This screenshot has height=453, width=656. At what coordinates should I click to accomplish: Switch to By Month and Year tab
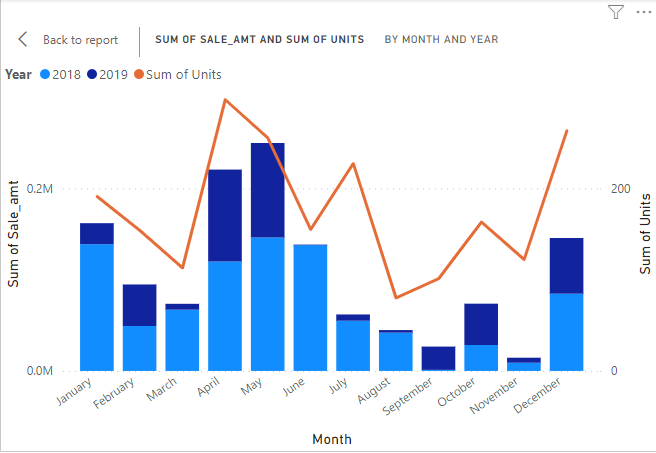pyautogui.click(x=441, y=39)
